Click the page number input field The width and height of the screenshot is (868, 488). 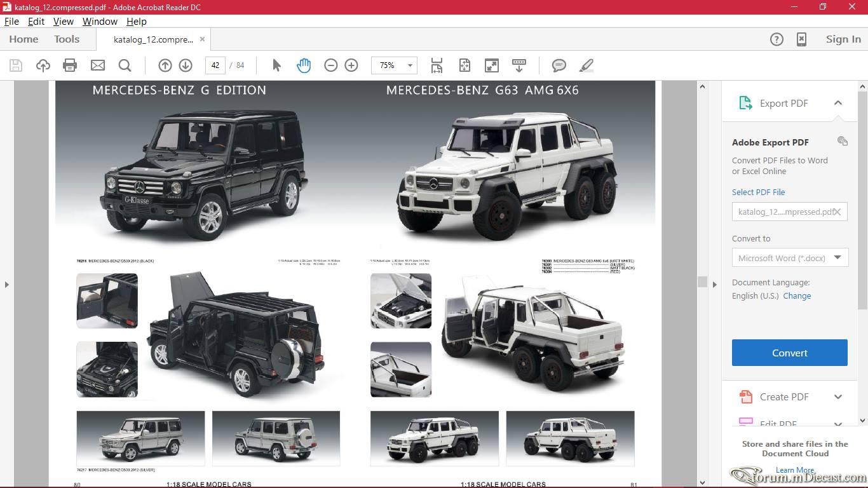tap(215, 65)
